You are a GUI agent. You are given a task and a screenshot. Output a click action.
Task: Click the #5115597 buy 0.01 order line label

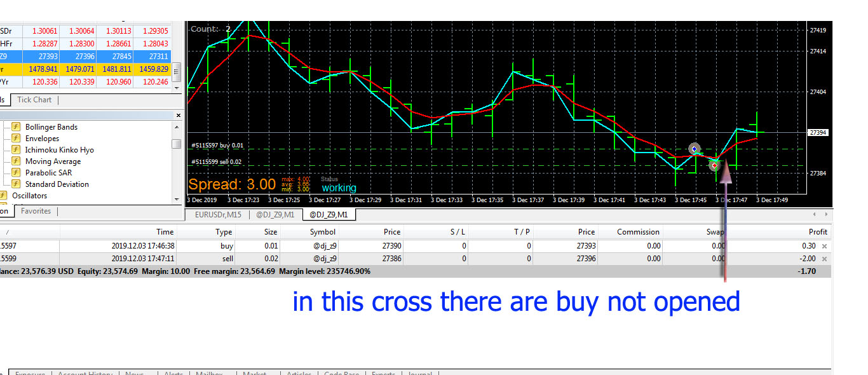tap(217, 146)
